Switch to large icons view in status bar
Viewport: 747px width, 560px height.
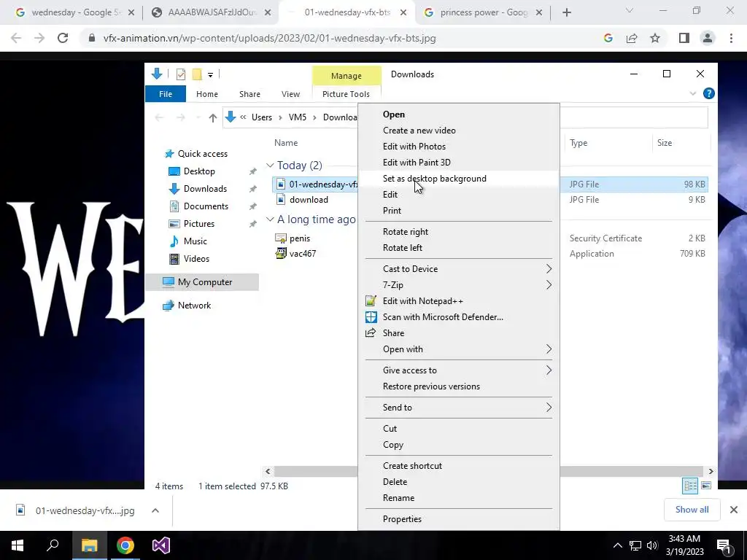click(706, 485)
